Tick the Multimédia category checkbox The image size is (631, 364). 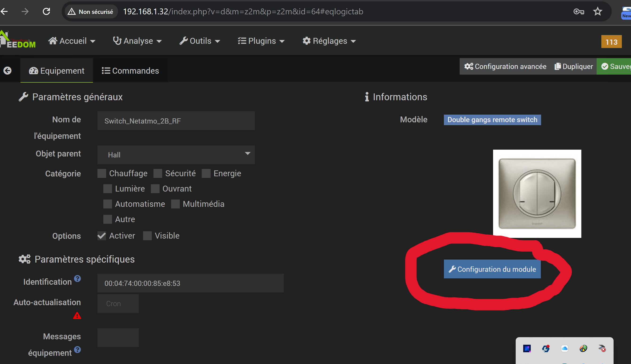pos(176,204)
